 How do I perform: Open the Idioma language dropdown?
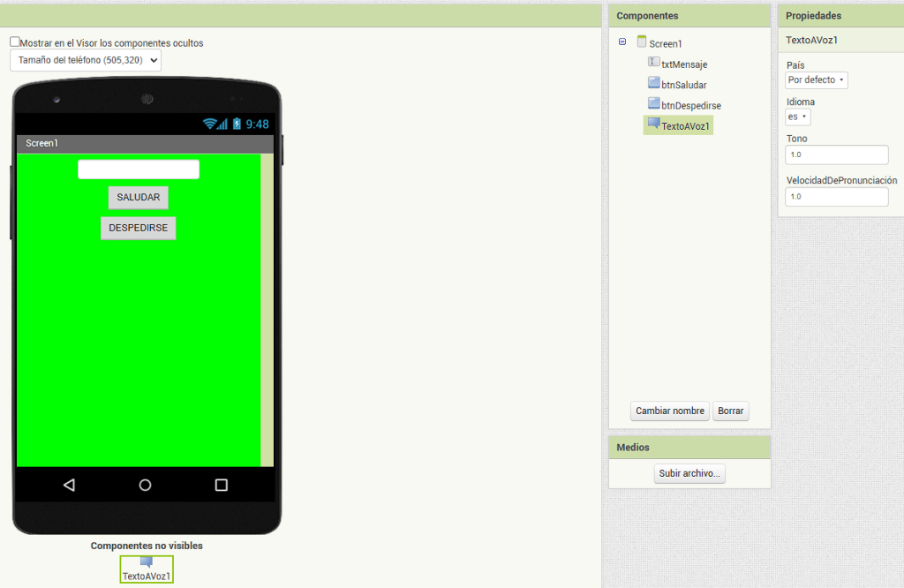pos(797,117)
